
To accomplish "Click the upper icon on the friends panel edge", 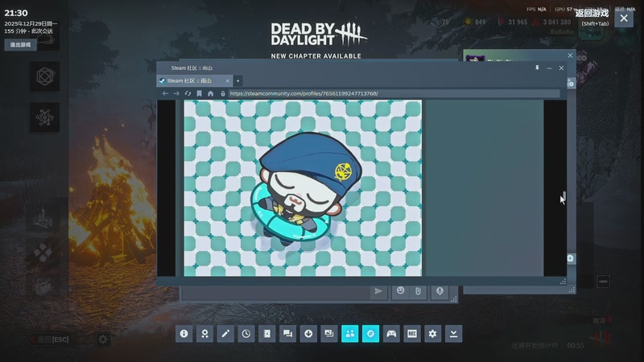I will 571,84.
